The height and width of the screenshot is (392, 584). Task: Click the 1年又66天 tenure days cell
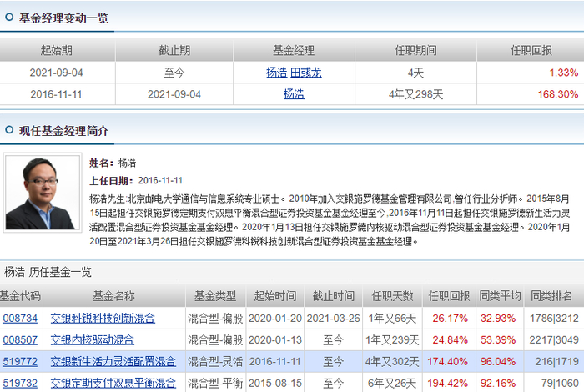tap(392, 319)
